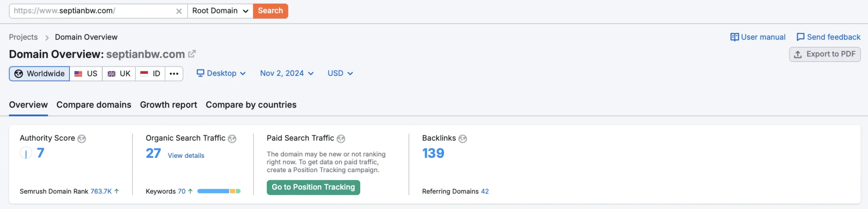
Task: Expand the Desktop device dropdown
Action: tap(221, 73)
